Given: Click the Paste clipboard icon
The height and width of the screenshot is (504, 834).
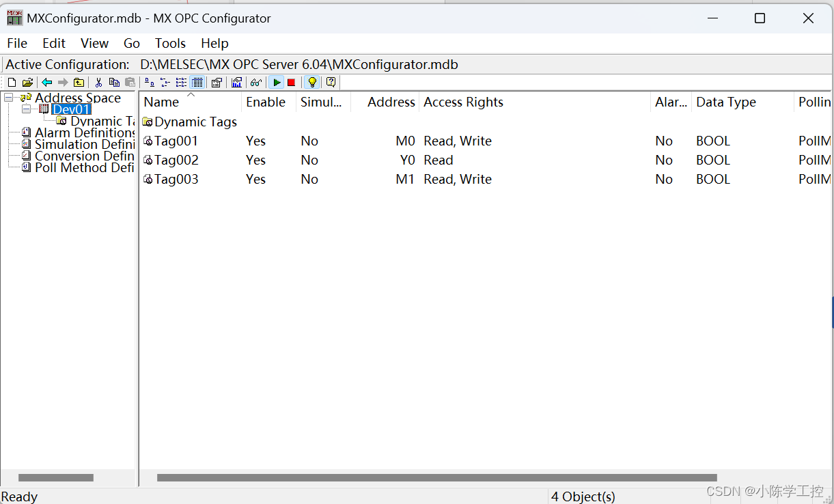Looking at the screenshot, I should (130, 83).
